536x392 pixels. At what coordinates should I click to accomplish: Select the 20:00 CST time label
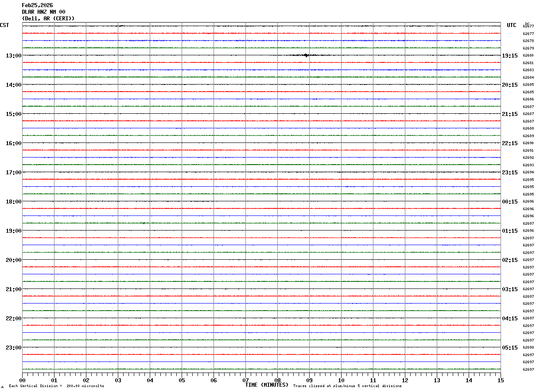click(13, 260)
